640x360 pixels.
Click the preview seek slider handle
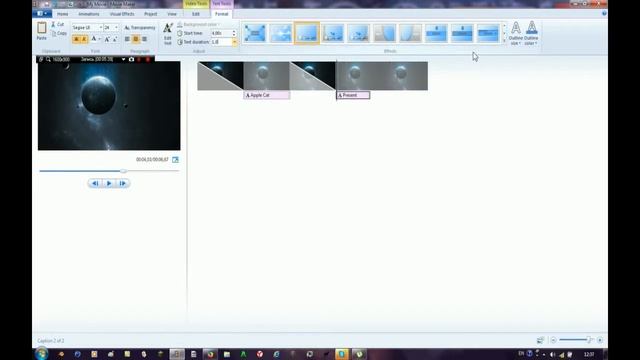tap(123, 171)
